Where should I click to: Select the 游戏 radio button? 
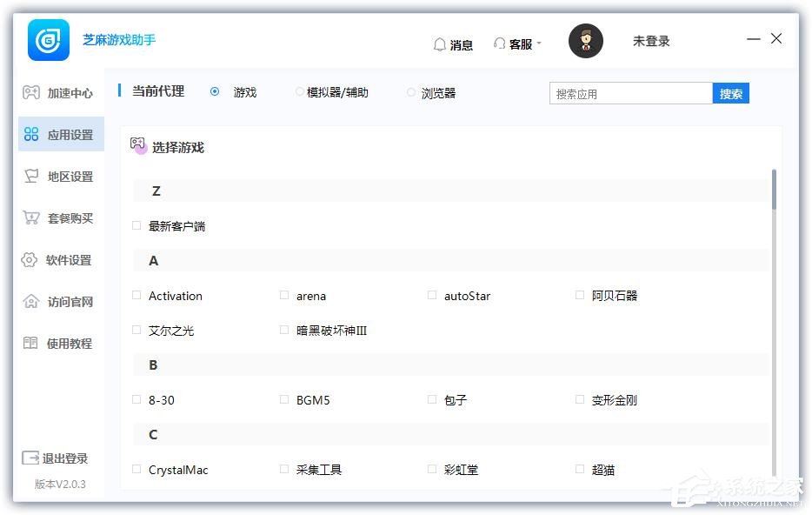(x=215, y=92)
